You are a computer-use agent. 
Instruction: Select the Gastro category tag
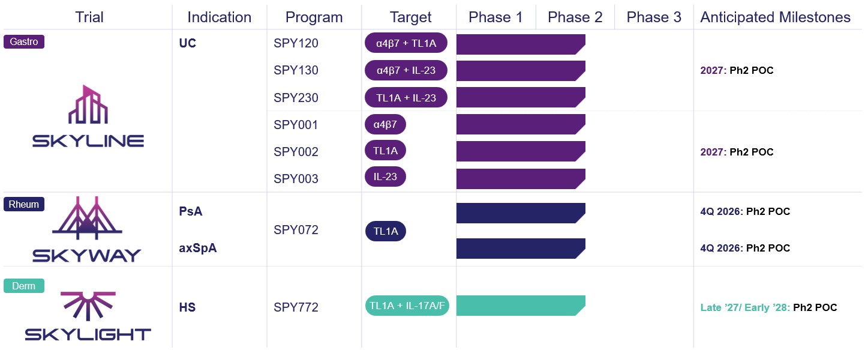tap(24, 42)
